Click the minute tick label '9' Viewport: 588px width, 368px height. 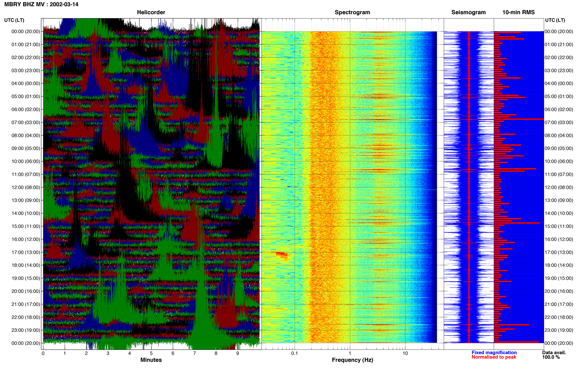pos(238,353)
